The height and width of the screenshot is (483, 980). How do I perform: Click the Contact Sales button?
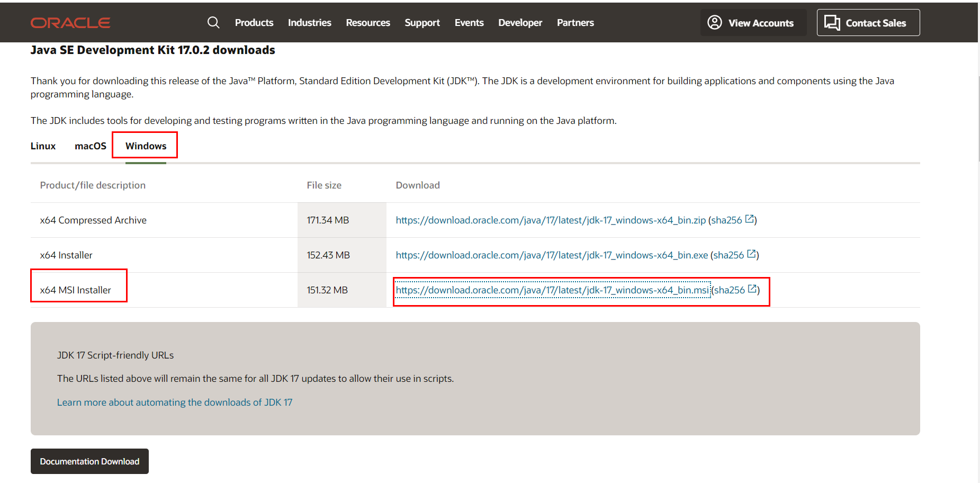pos(868,23)
